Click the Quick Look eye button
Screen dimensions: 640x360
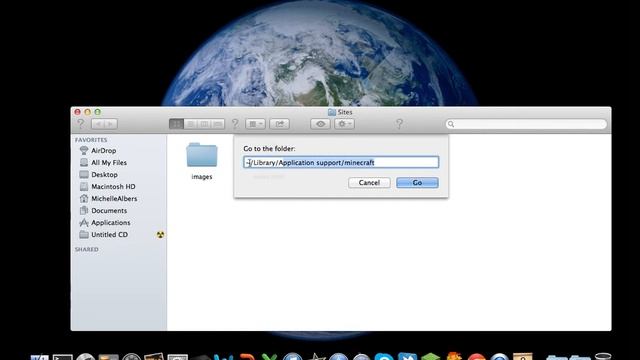[x=320, y=124]
